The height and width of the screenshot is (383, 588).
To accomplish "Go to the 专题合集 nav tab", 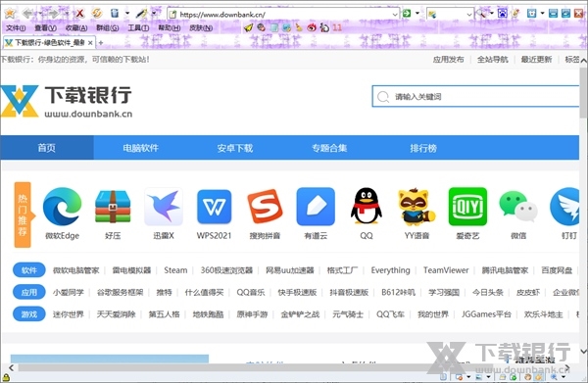I will (x=329, y=148).
